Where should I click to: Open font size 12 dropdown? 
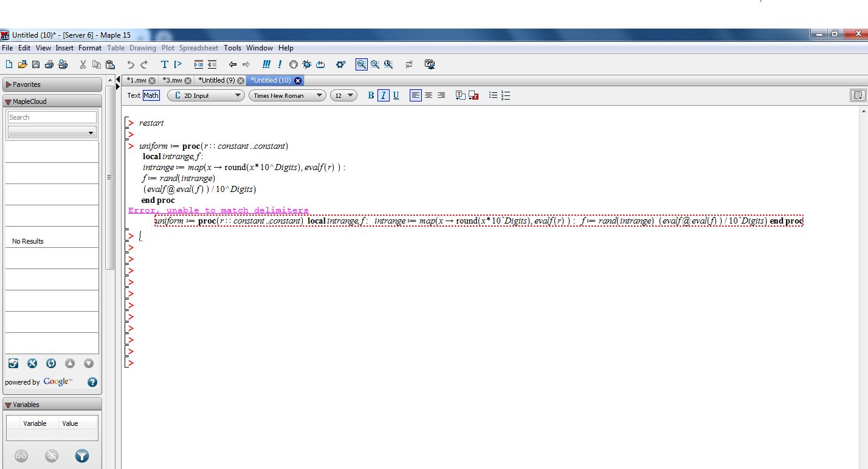[343, 95]
